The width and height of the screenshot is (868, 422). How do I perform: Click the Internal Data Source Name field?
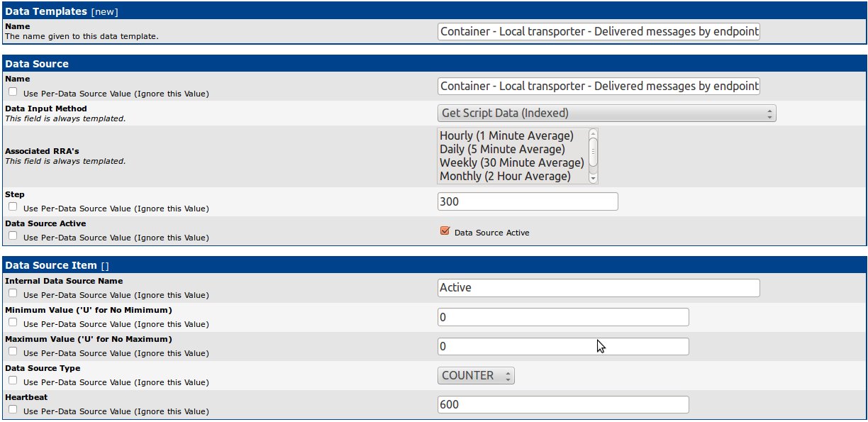[599, 288]
